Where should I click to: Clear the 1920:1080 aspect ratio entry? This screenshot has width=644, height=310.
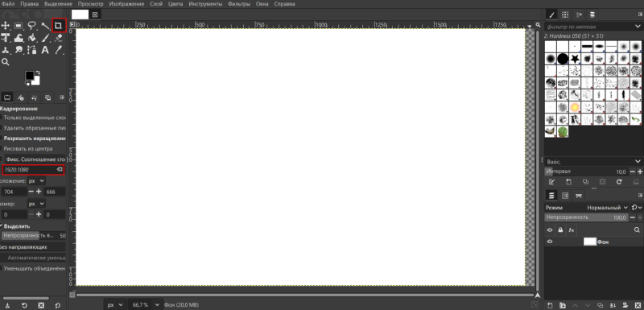pyautogui.click(x=60, y=169)
